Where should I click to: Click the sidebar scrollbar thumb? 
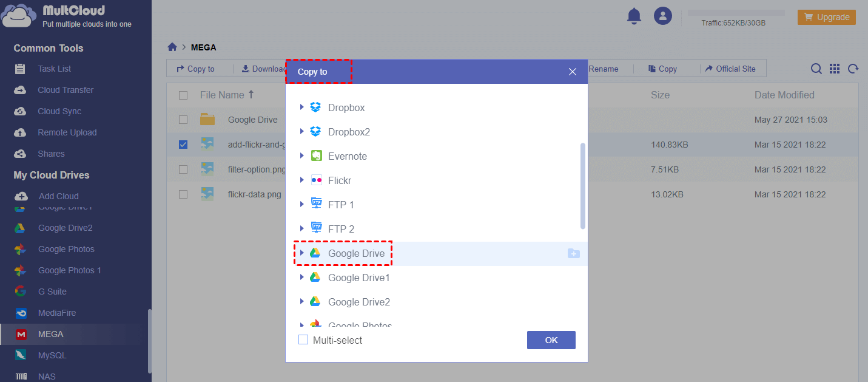[x=149, y=340]
